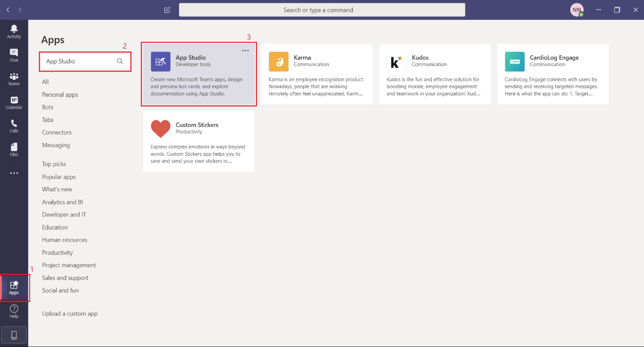Click the magnifier icon in Apps search
The width and height of the screenshot is (644, 347).
click(120, 61)
